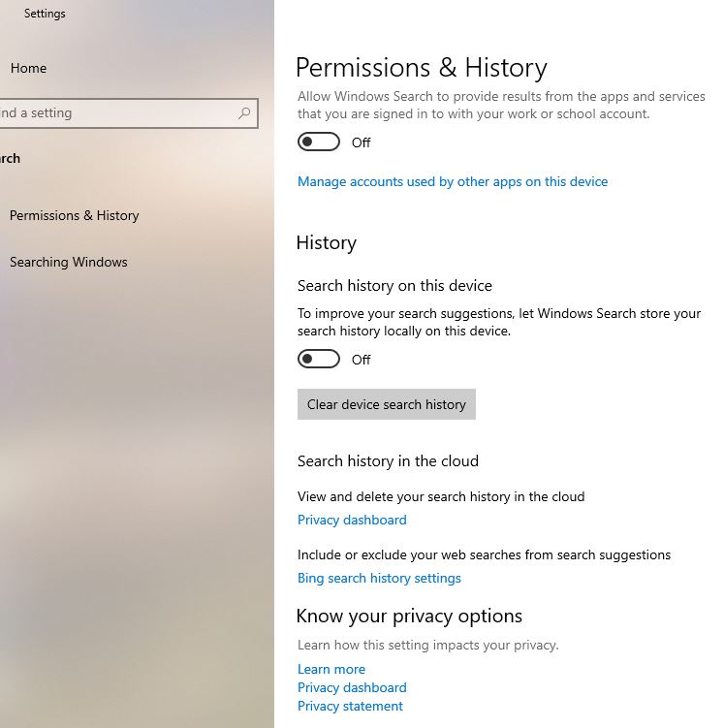The width and height of the screenshot is (724, 728).
Task: Open Manage accounts used by other apps link
Action: pos(453,181)
